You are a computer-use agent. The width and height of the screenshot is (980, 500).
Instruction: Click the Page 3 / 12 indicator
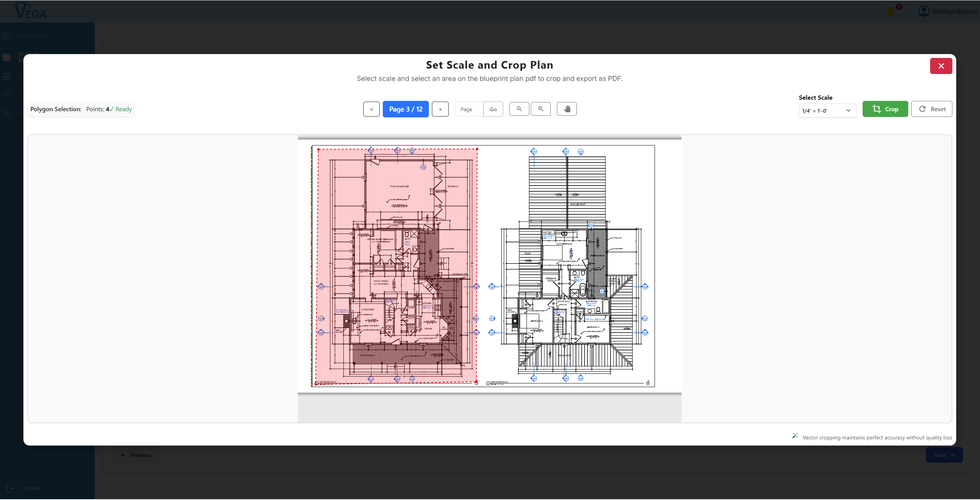click(x=405, y=109)
